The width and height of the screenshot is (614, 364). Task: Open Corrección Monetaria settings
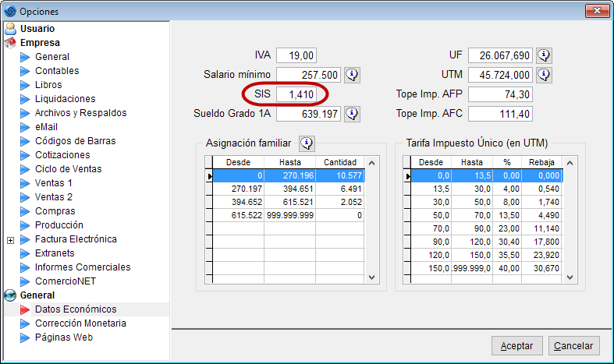coord(80,323)
